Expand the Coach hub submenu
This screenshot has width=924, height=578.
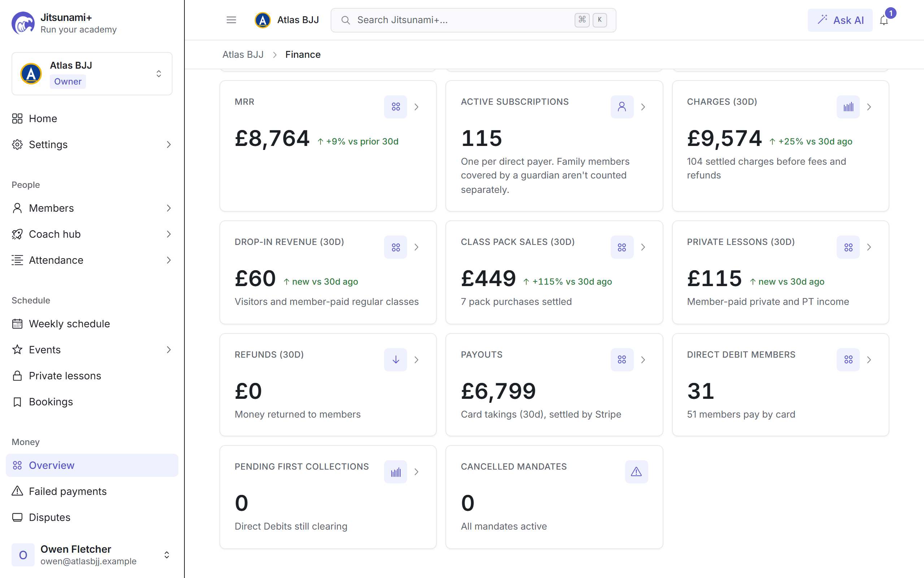tap(169, 234)
